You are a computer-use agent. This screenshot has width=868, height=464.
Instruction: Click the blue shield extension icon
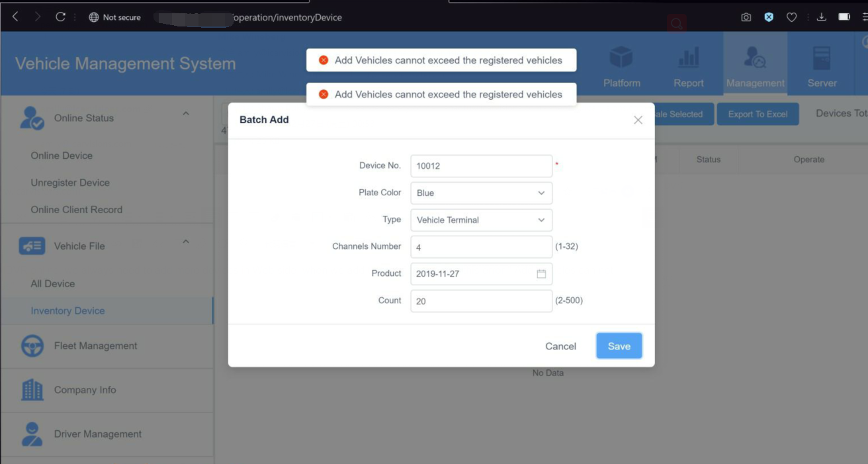tap(769, 17)
